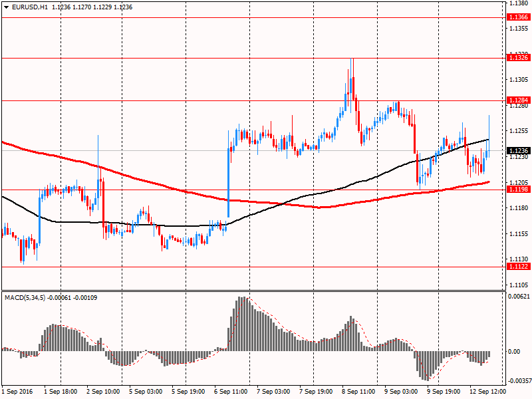Click the 6 Sep 11:00 time label
The image size is (532, 399).
point(231,392)
